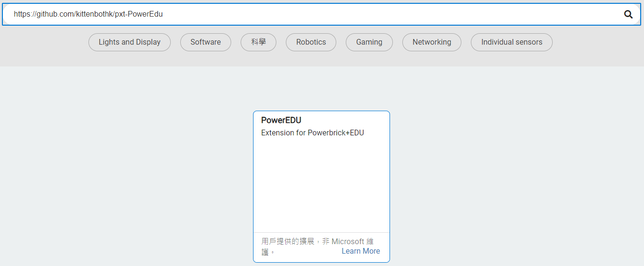Click the github.com URL text in search box

(88, 14)
